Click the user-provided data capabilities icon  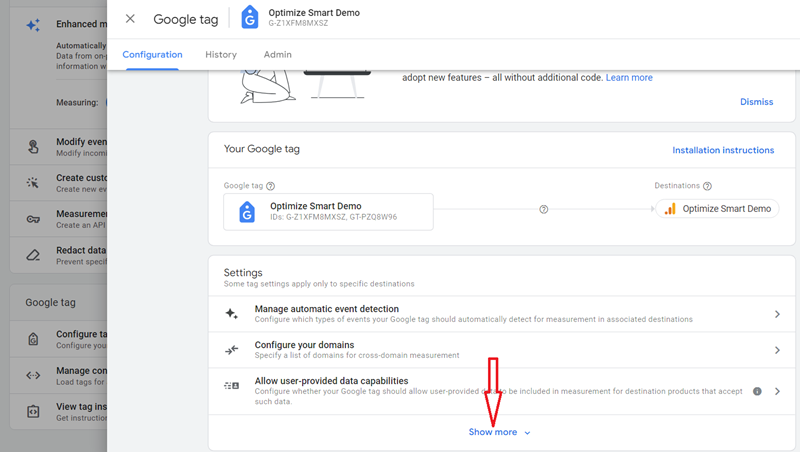click(x=232, y=386)
